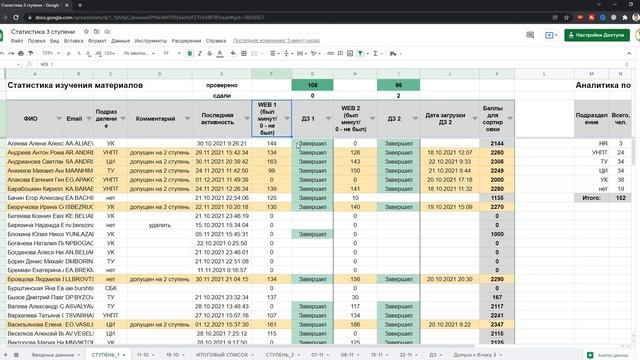Toggle bold formatting
Screen dimensions: 640x360
pos(190,53)
